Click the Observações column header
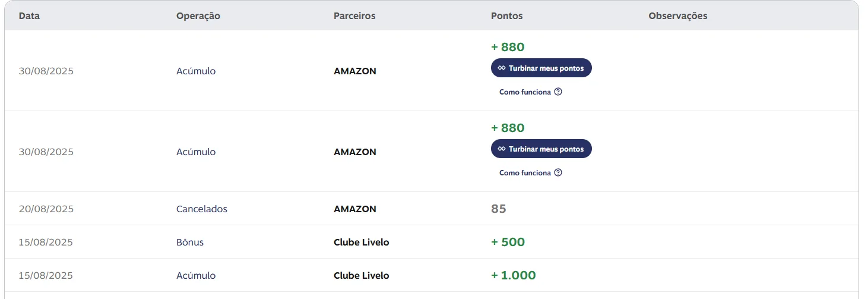The image size is (868, 299). click(x=677, y=16)
